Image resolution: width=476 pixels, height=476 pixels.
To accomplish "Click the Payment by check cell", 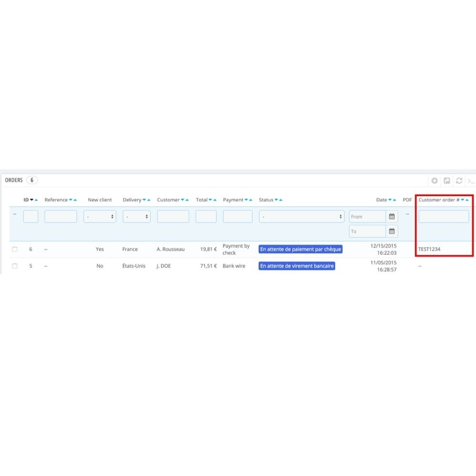I will pyautogui.click(x=236, y=249).
